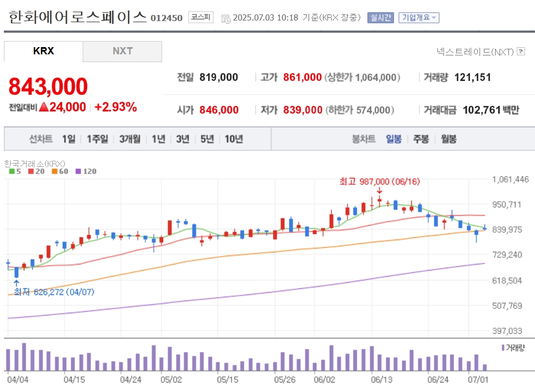
Task: Click the 06/13 date axis label
Action: (x=381, y=380)
